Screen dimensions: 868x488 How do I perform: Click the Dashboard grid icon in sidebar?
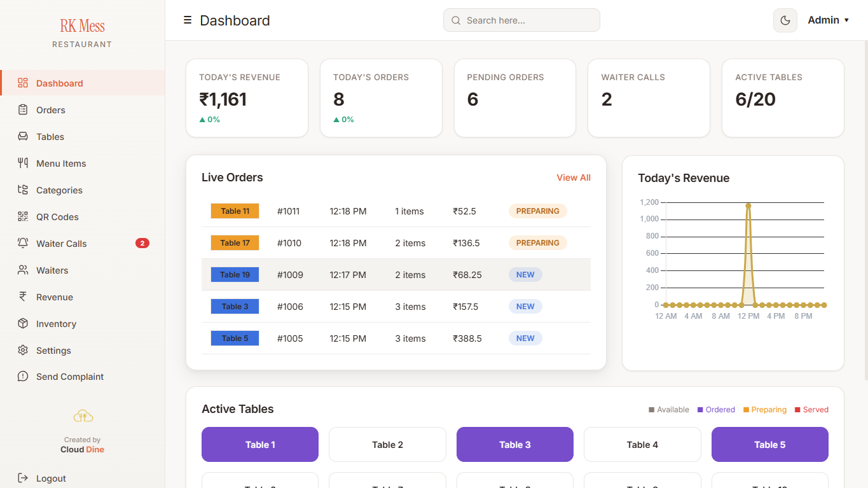[23, 83]
